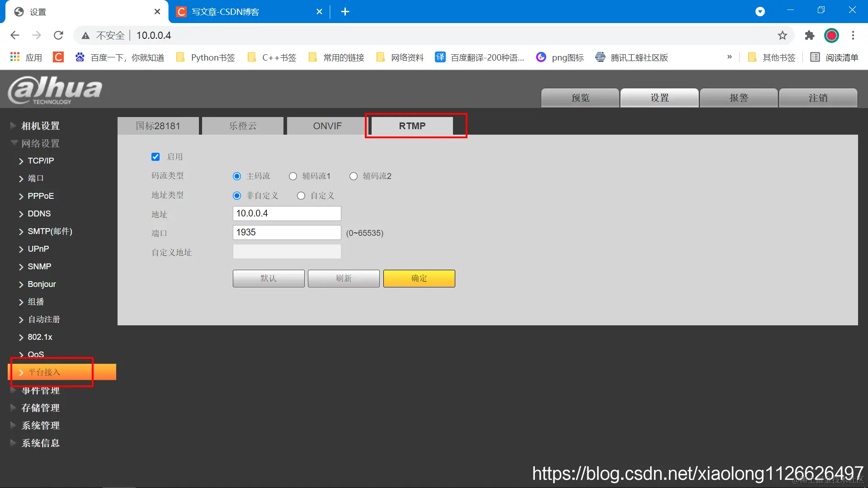Select the 自定义 address type radio
868x488 pixels.
coord(301,196)
